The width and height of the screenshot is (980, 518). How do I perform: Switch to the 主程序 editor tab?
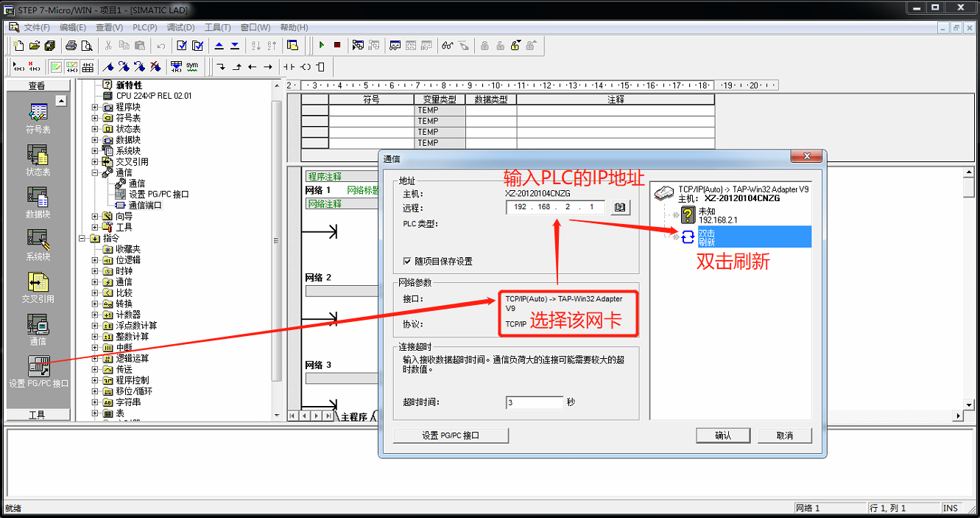pyautogui.click(x=354, y=417)
